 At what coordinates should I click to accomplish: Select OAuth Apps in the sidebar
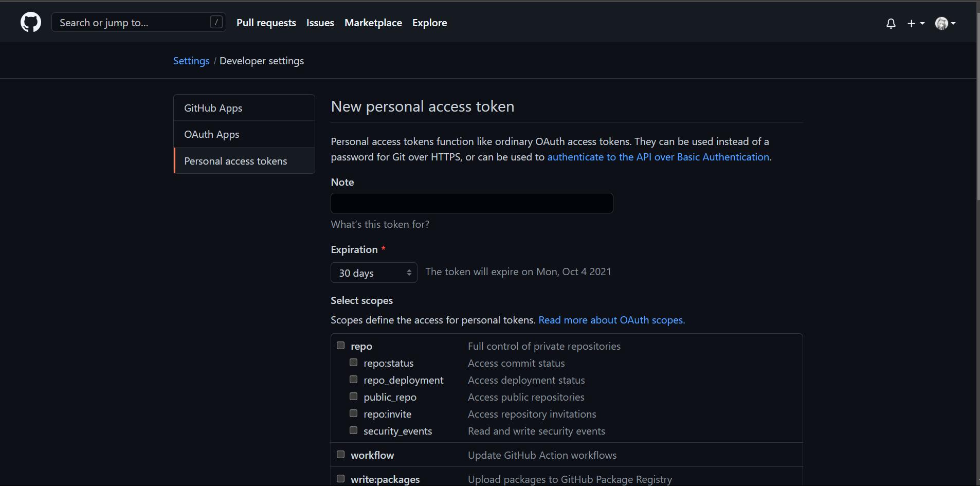click(244, 134)
